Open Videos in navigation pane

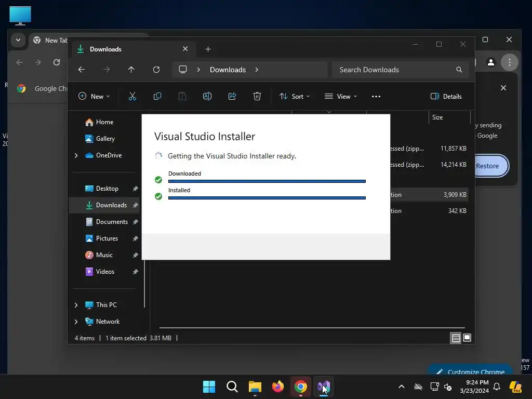click(x=105, y=272)
